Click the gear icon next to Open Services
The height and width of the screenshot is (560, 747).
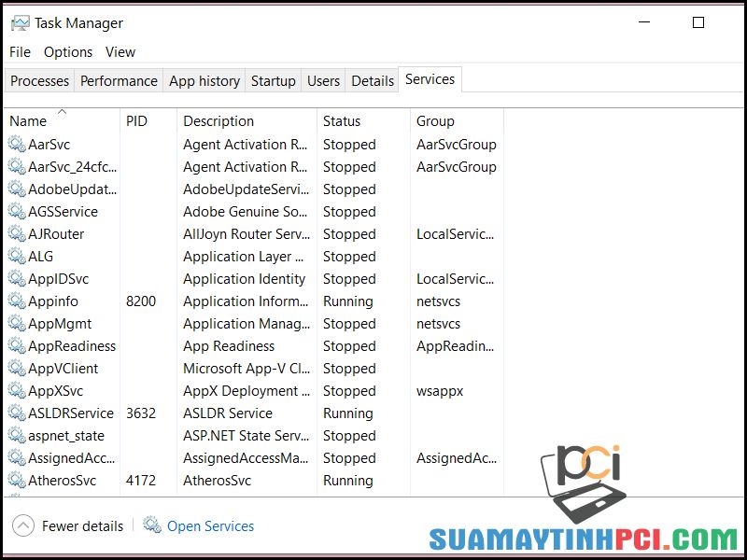(x=152, y=525)
